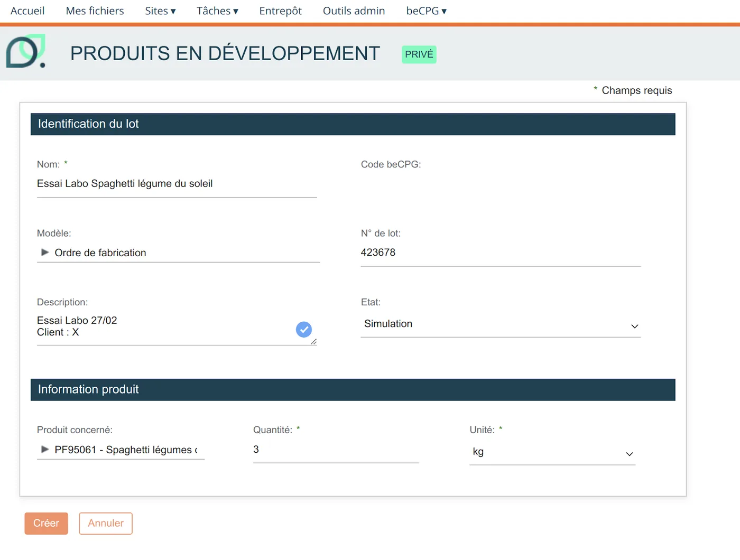Select the Ordre de fabrication model field
This screenshot has height=560, width=740.
click(x=179, y=253)
